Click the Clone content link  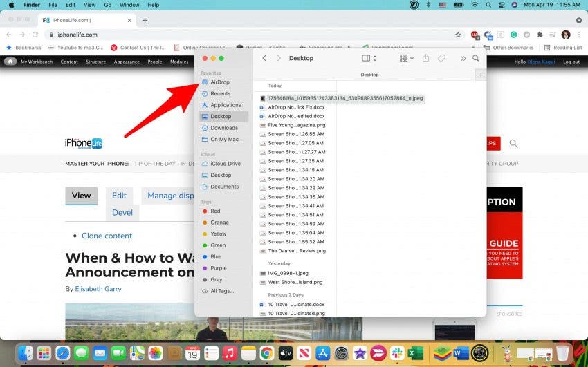pos(107,236)
